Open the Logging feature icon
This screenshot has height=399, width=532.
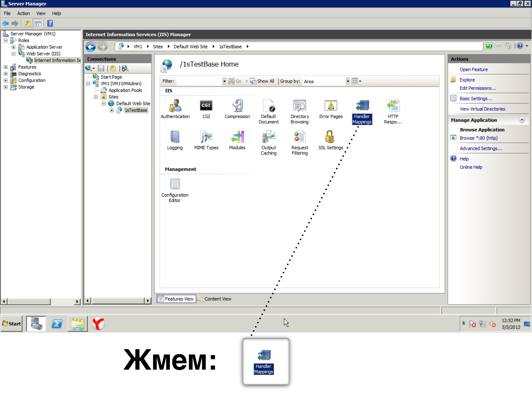point(175,140)
